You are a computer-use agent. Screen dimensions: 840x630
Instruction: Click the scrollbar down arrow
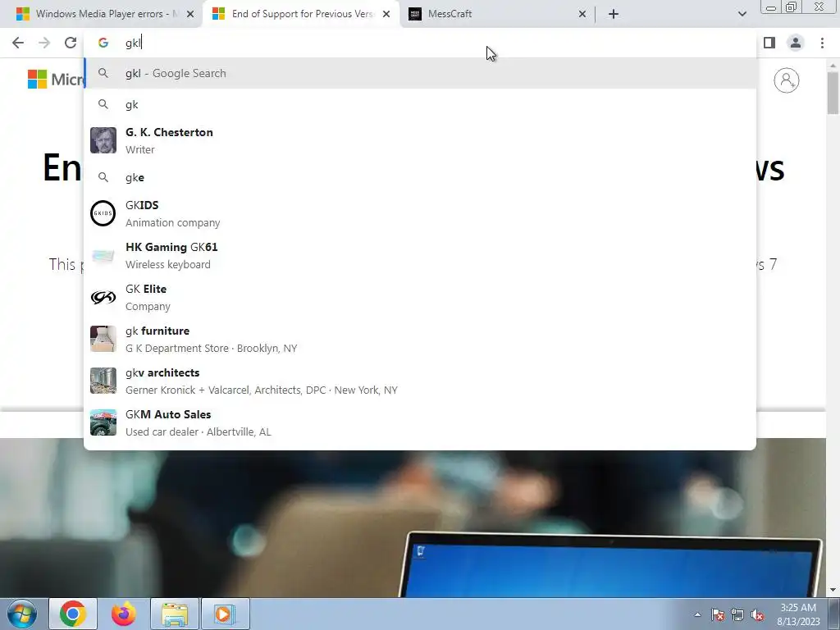point(833,590)
